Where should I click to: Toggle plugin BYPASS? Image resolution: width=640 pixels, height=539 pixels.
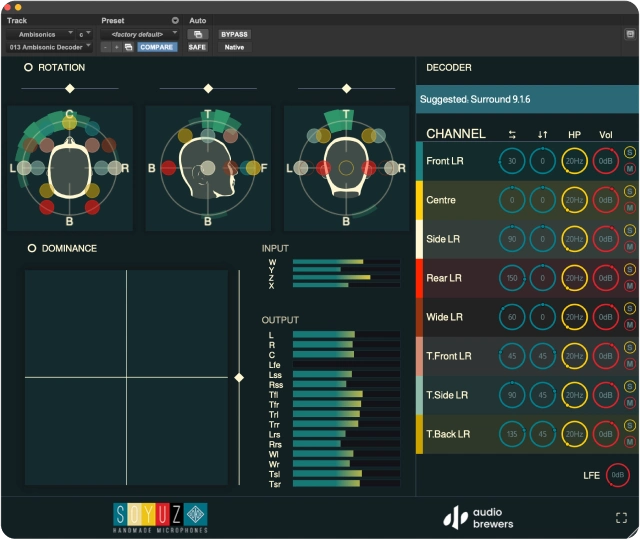click(x=234, y=34)
